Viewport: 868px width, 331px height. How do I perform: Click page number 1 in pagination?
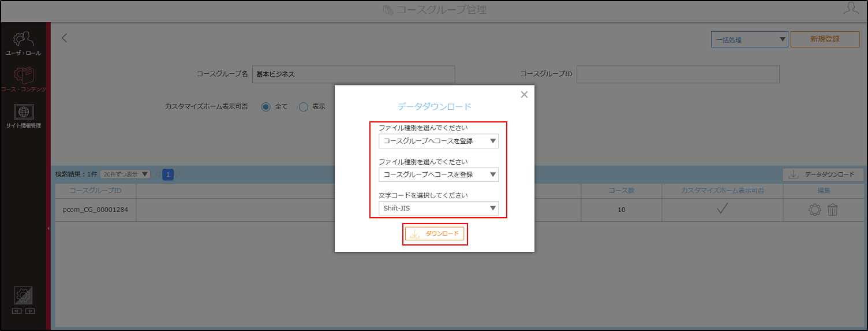click(x=168, y=174)
